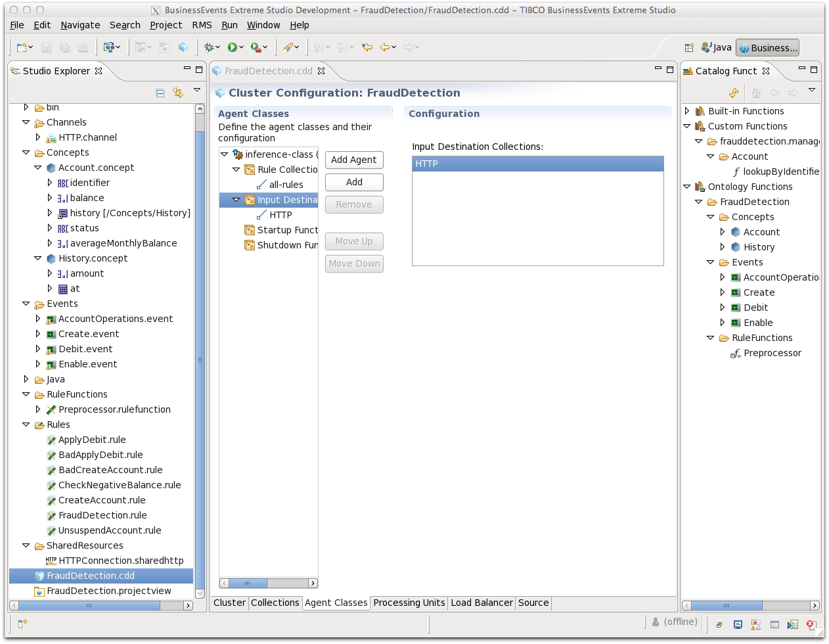Click the Add button

pyautogui.click(x=354, y=182)
